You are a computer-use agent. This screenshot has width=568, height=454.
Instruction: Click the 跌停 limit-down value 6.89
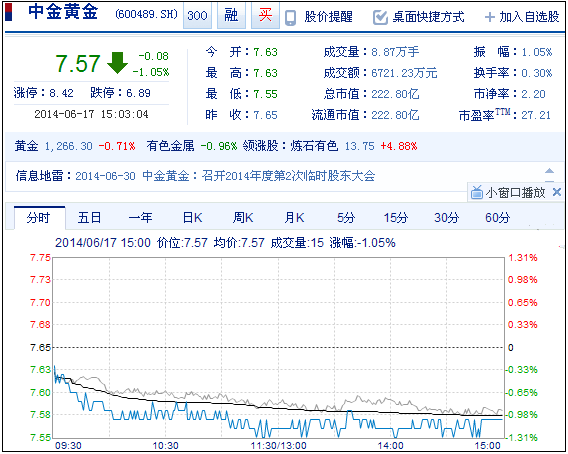pyautogui.click(x=138, y=93)
